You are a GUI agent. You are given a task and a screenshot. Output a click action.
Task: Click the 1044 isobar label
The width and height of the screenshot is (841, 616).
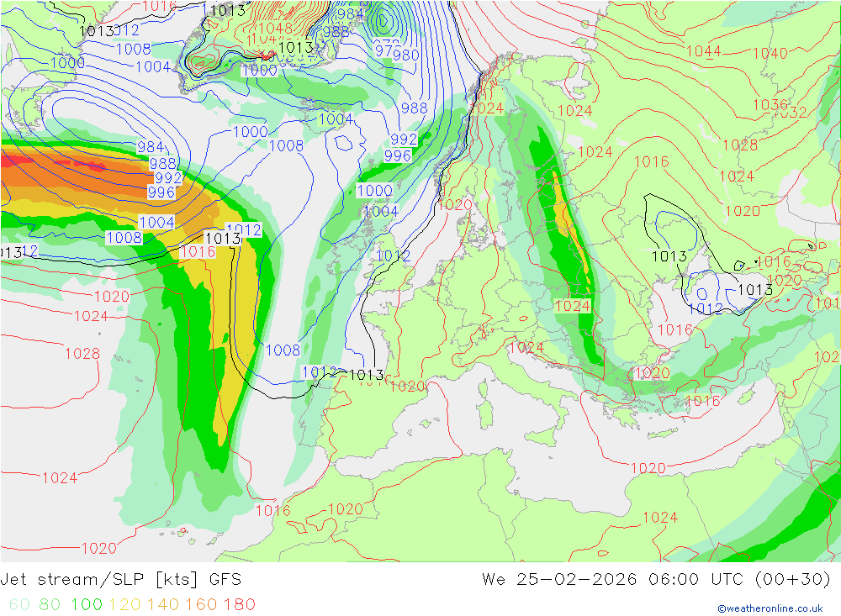[704, 51]
